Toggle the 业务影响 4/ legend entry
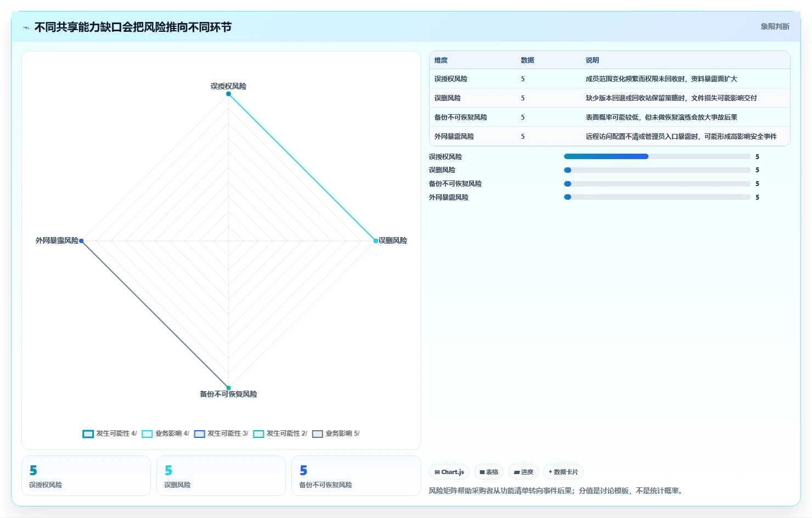The image size is (812, 518). [x=166, y=433]
